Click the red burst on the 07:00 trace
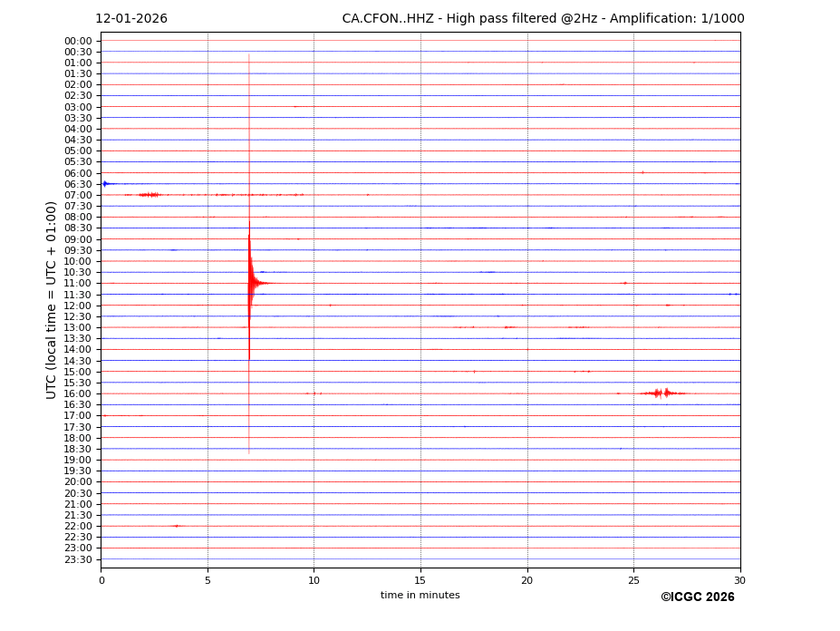The image size is (840, 631). [x=150, y=194]
